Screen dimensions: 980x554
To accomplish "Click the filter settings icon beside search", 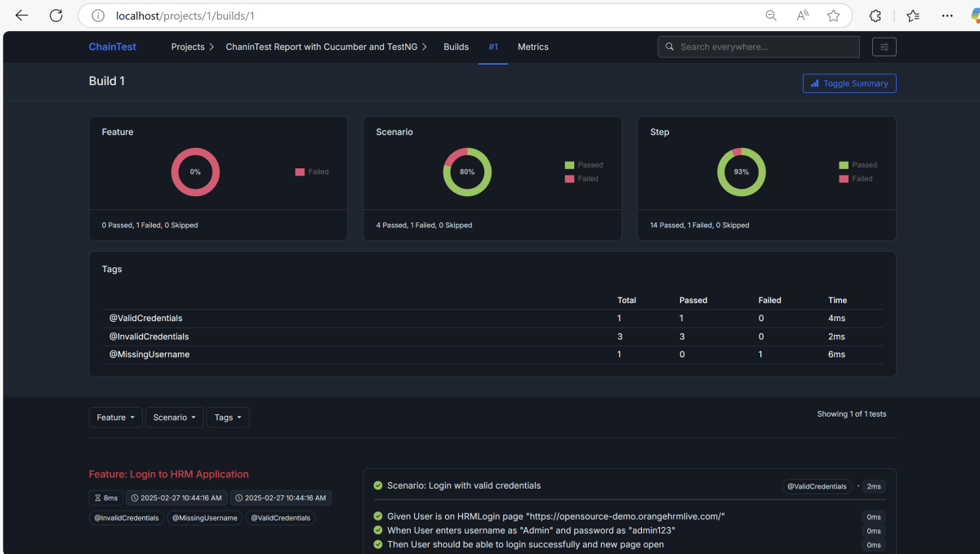I will (x=884, y=47).
